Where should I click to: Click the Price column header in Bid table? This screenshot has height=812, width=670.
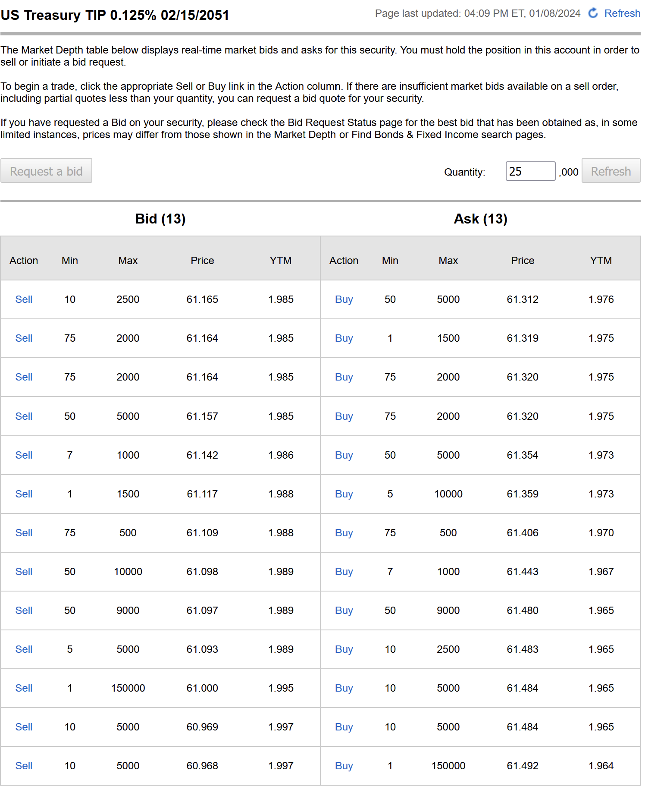click(x=202, y=261)
